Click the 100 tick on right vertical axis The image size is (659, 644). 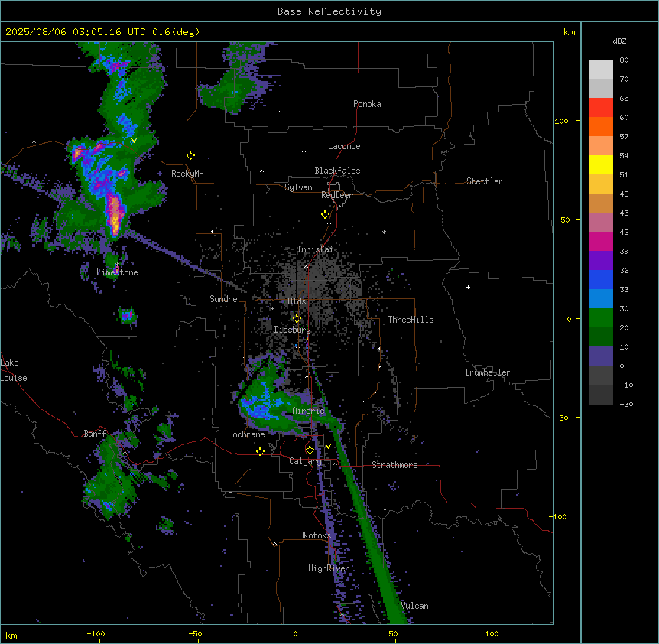[x=561, y=121]
